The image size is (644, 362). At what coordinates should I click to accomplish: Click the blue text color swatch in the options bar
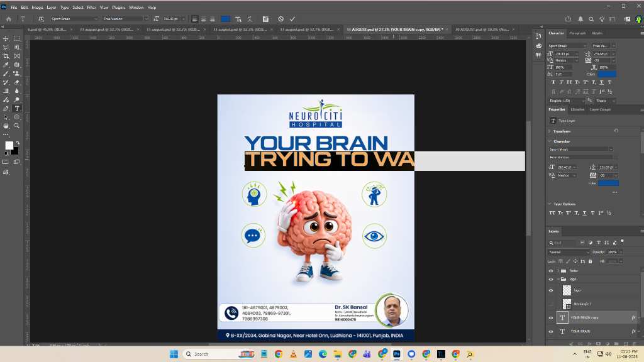(225, 19)
